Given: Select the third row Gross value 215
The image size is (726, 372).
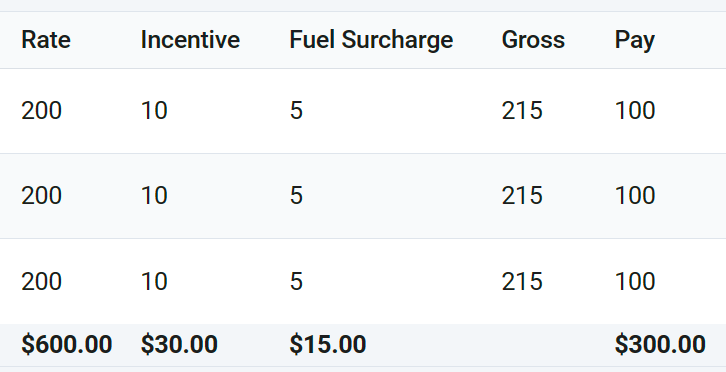Looking at the screenshot, I should pyautogui.click(x=522, y=282).
